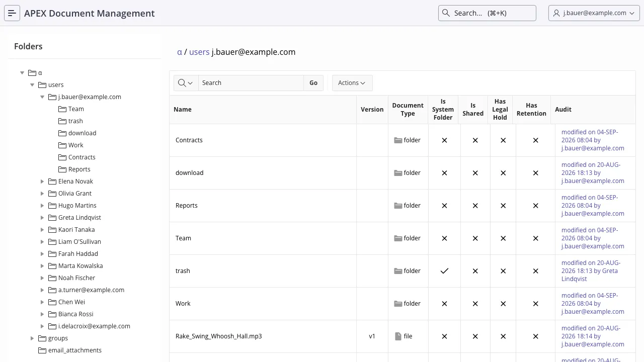Click the folder icon in the download table row
Image resolution: width=644 pixels, height=362 pixels.
tap(398, 173)
